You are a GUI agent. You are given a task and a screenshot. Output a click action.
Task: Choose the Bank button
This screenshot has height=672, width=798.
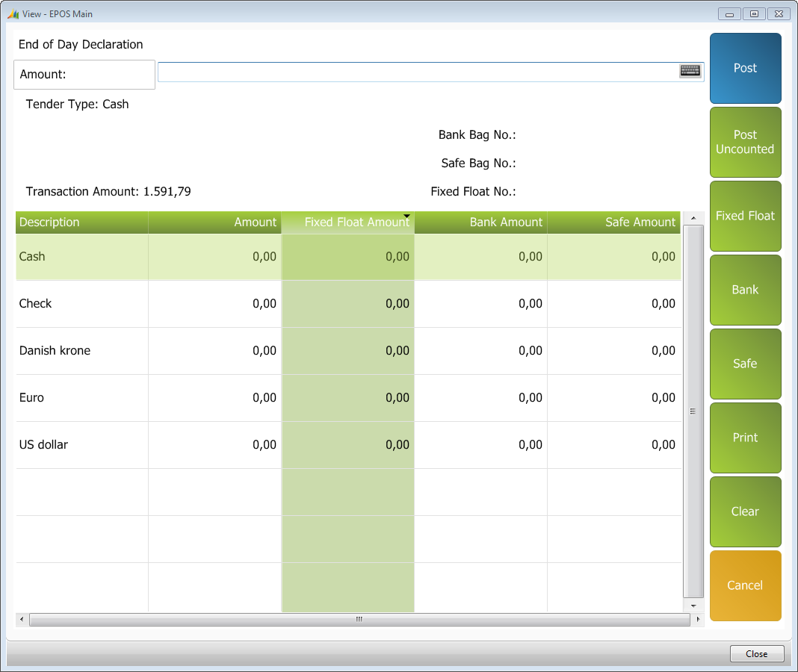(x=745, y=290)
